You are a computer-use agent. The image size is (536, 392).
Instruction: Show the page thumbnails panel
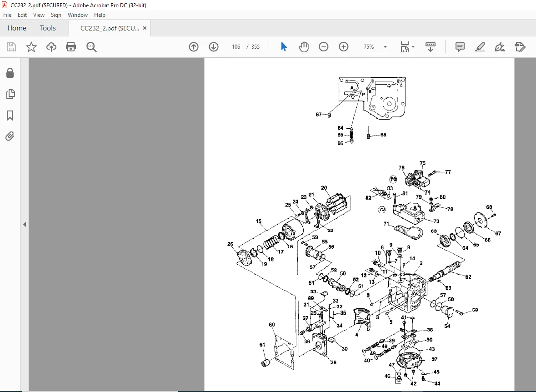point(10,94)
